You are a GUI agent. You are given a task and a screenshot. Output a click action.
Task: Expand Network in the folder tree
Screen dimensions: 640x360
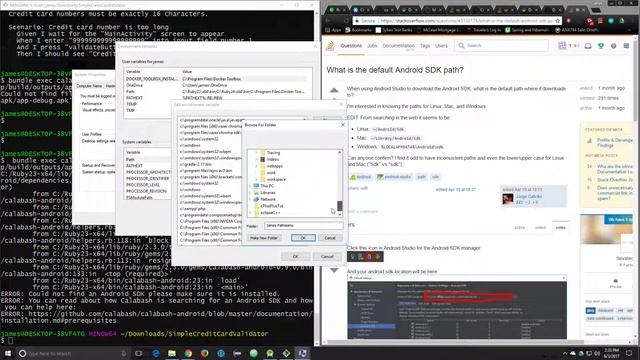[x=250, y=199]
